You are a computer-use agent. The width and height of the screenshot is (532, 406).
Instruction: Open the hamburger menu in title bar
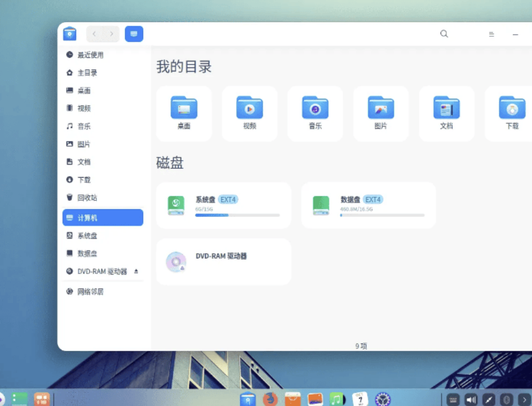point(491,34)
